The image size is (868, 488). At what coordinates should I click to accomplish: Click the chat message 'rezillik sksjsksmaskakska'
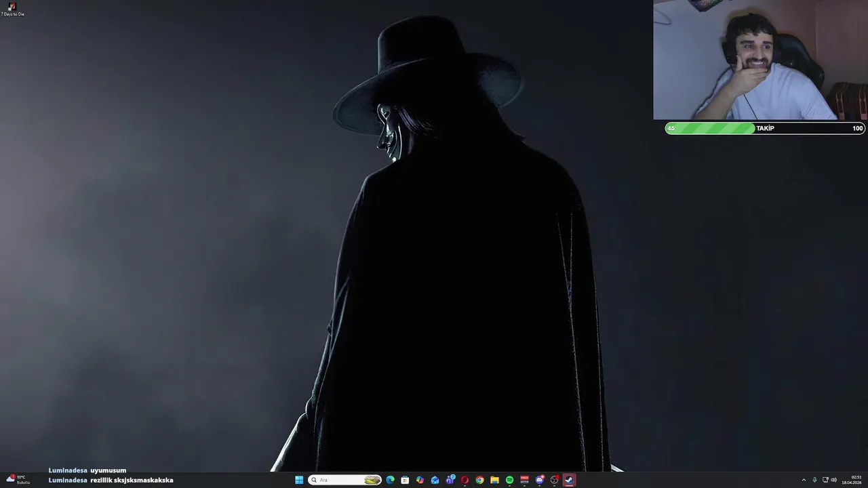point(132,480)
